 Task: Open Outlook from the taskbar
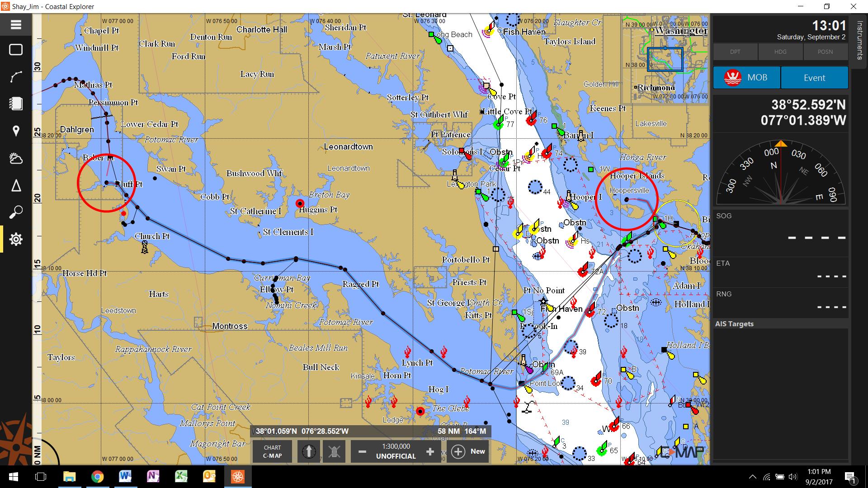[209, 477]
